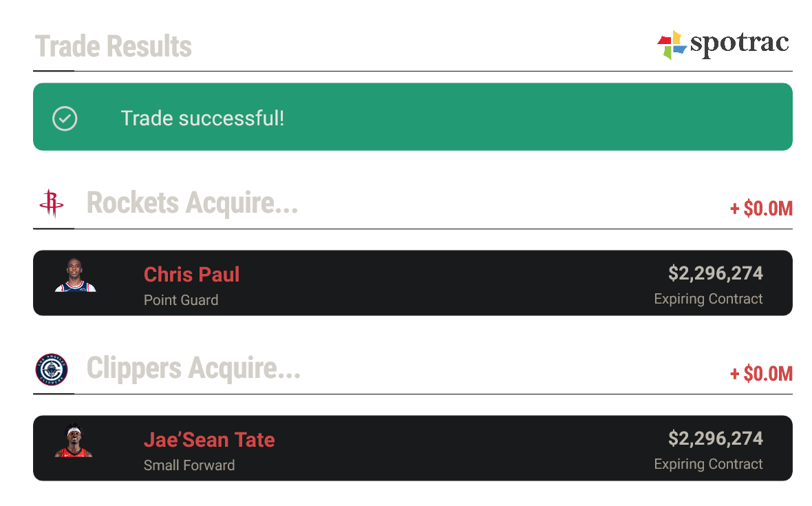Click the $2,296,274 salary for Jae'Sean Tate
Screen dimensions: 812x506
tap(715, 438)
